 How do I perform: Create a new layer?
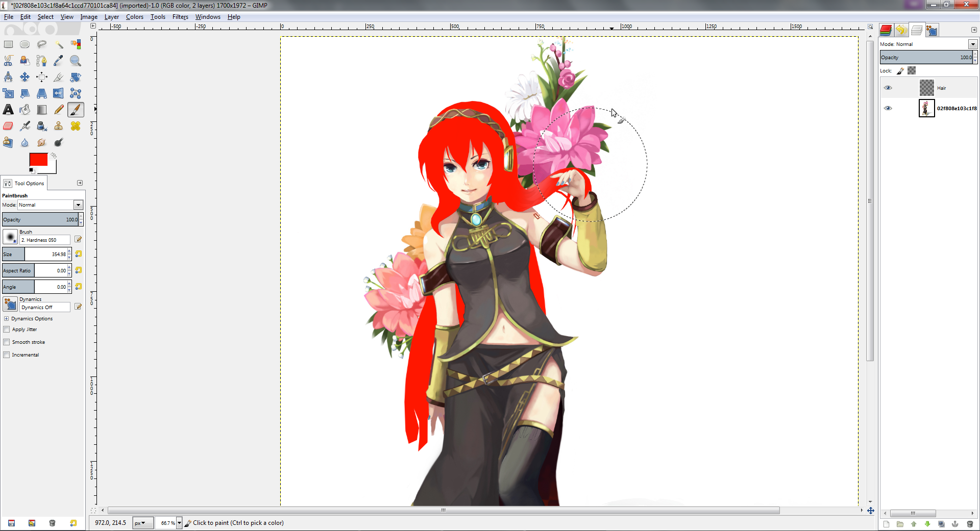(886, 524)
